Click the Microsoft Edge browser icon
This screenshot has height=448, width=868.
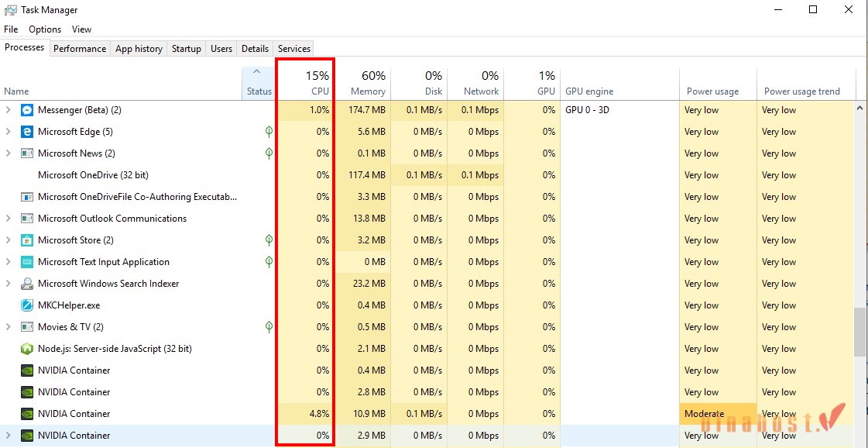click(27, 131)
